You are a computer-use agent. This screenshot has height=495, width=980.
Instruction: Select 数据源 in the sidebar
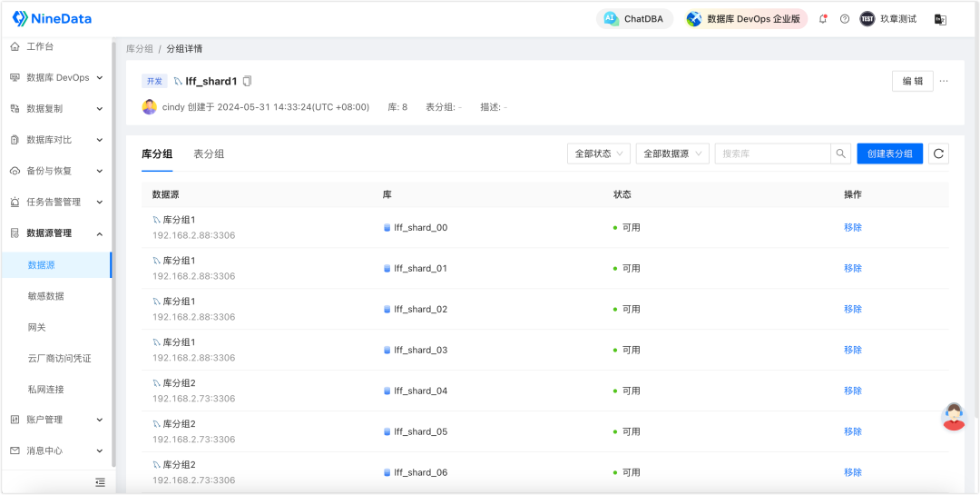[56, 264]
